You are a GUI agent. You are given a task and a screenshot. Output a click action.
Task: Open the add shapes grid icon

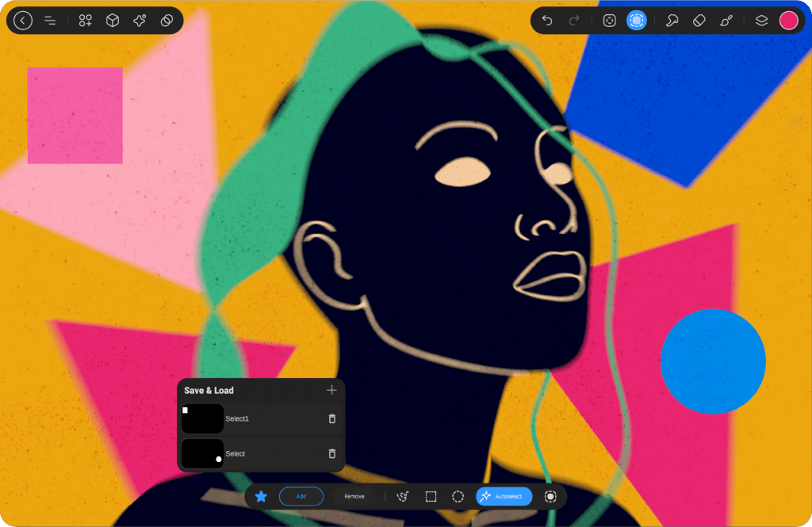coord(86,21)
